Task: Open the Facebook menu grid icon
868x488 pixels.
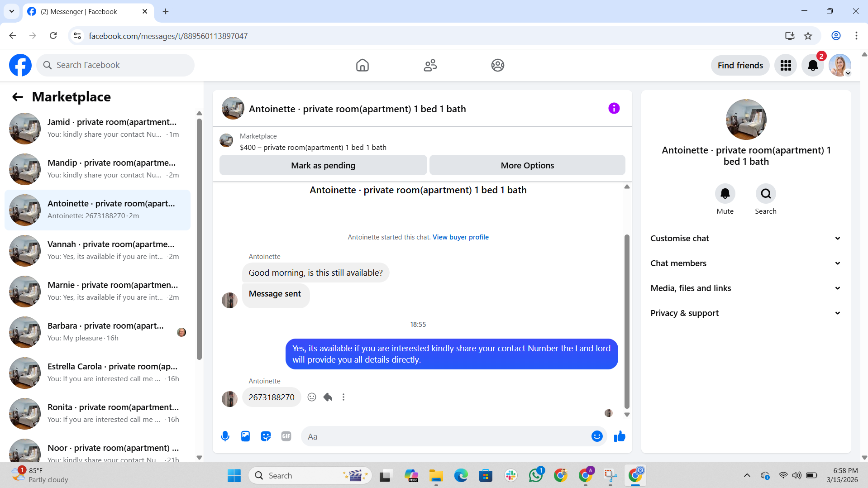Action: point(786,65)
